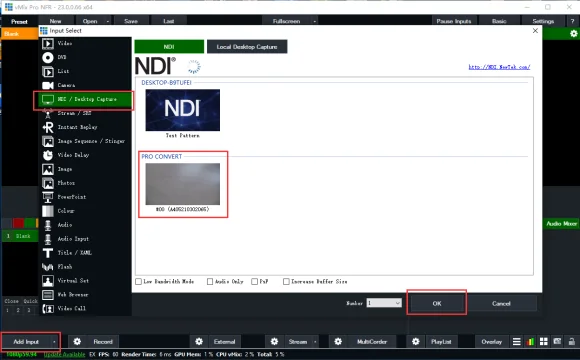Click the Update Available link
Screen dimensions: 580x360
(x=64, y=354)
